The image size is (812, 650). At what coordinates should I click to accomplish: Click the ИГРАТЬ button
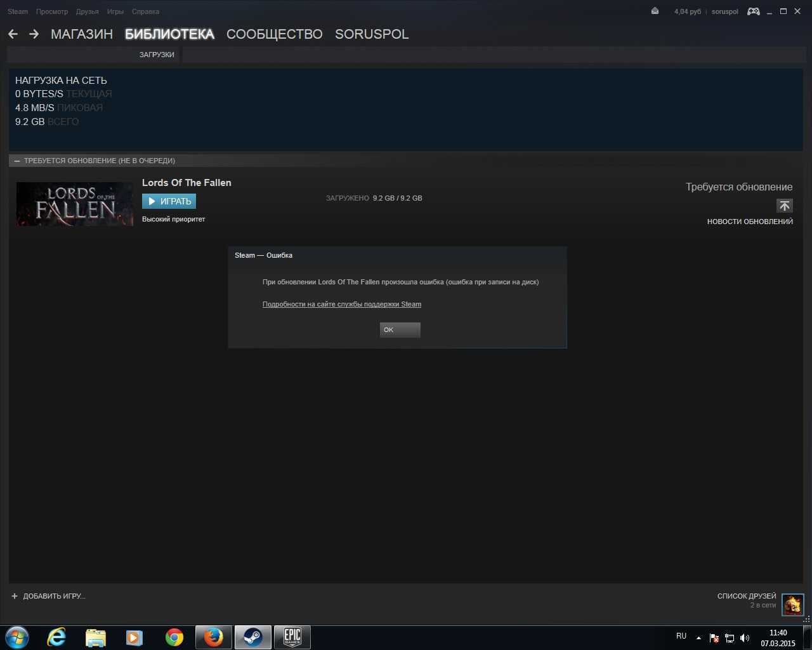169,201
